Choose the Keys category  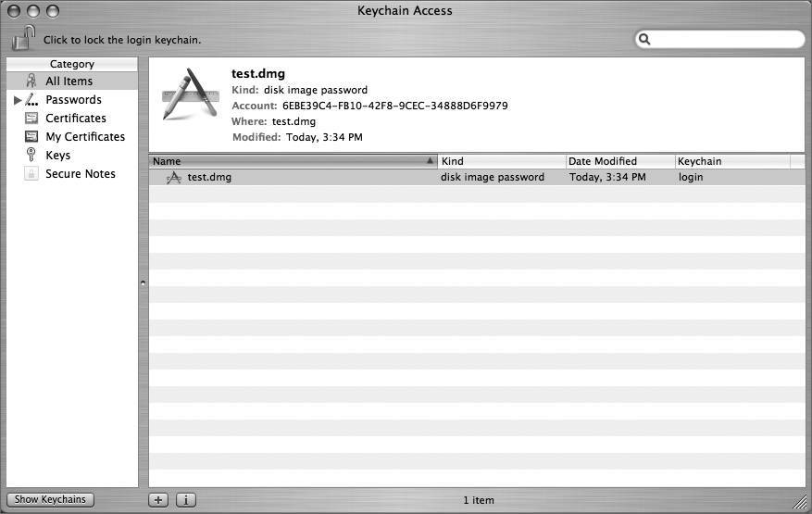57,156
